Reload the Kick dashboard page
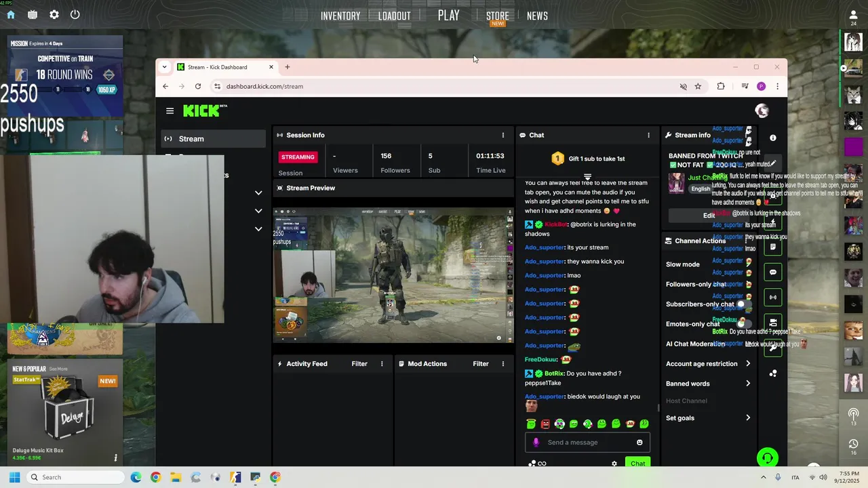This screenshot has width=868, height=488. click(198, 86)
